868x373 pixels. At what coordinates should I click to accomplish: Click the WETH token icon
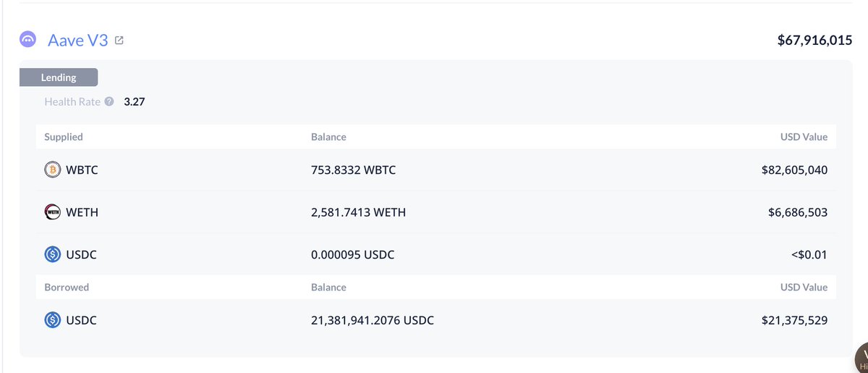point(53,212)
